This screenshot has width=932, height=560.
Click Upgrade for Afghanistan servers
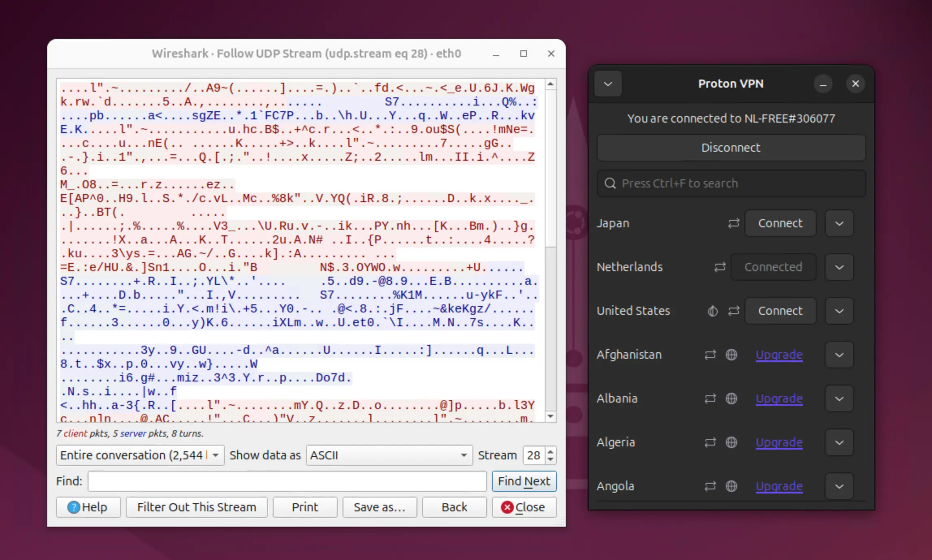point(779,354)
